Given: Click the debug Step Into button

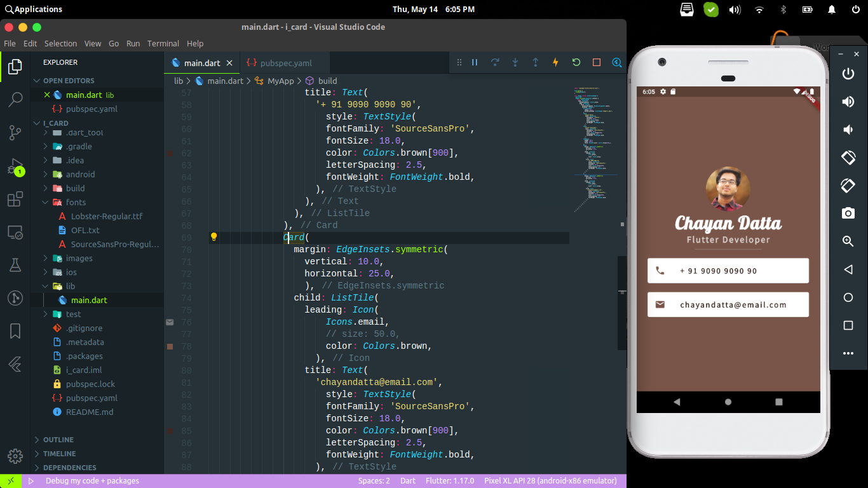Looking at the screenshot, I should 515,62.
